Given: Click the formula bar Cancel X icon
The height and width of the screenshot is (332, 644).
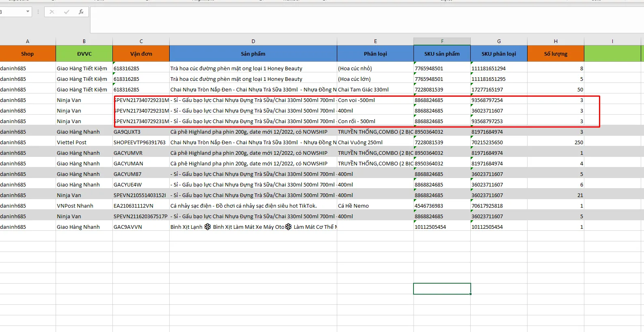Looking at the screenshot, I should click(x=52, y=12).
